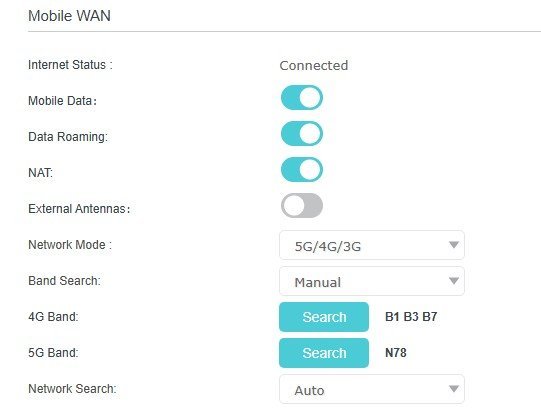This screenshot has height=409, width=541.
Task: Click the Data Roaming label
Action: [68, 137]
